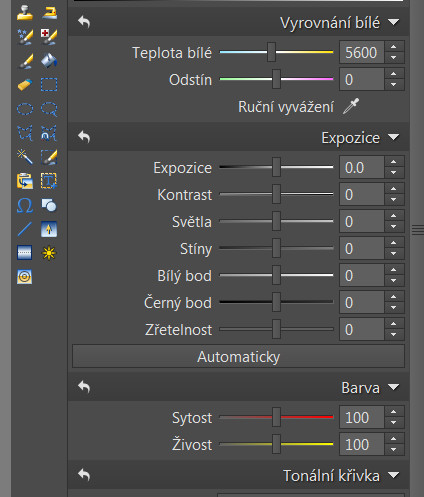Select the paint bucket fill tool

(x=49, y=61)
